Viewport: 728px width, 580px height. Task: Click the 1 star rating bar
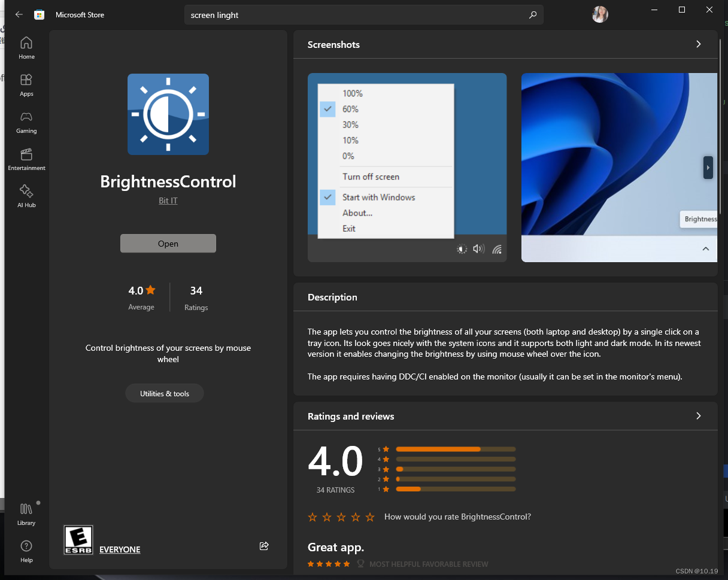point(456,489)
